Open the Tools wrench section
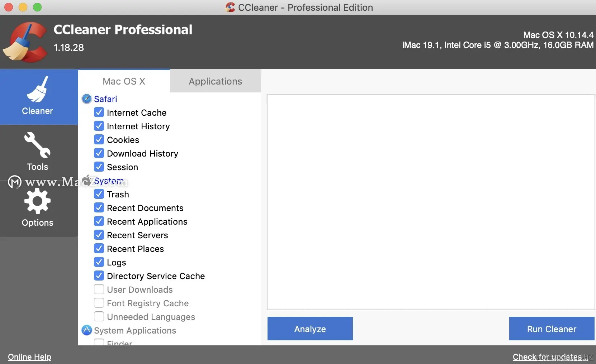The width and height of the screenshot is (596, 364). [39, 153]
